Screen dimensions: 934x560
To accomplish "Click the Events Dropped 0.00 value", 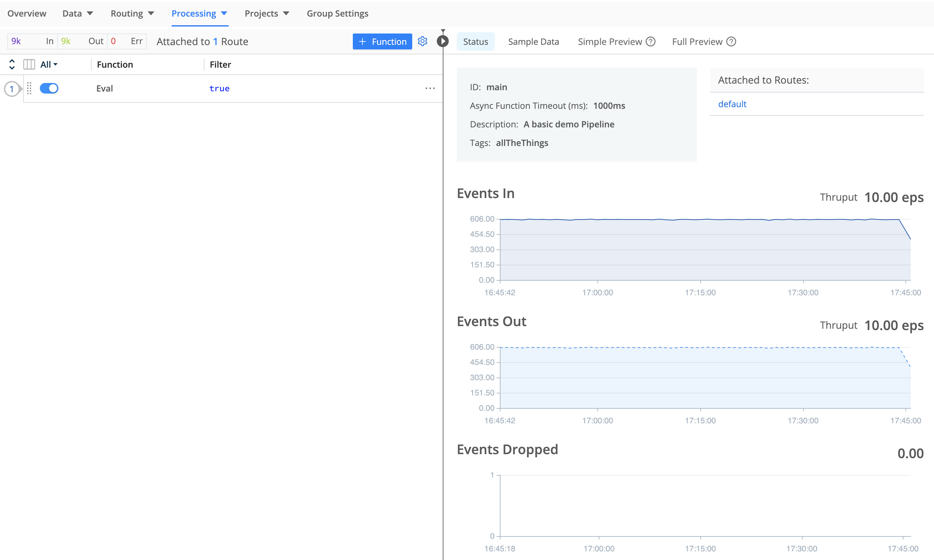I will (910, 453).
